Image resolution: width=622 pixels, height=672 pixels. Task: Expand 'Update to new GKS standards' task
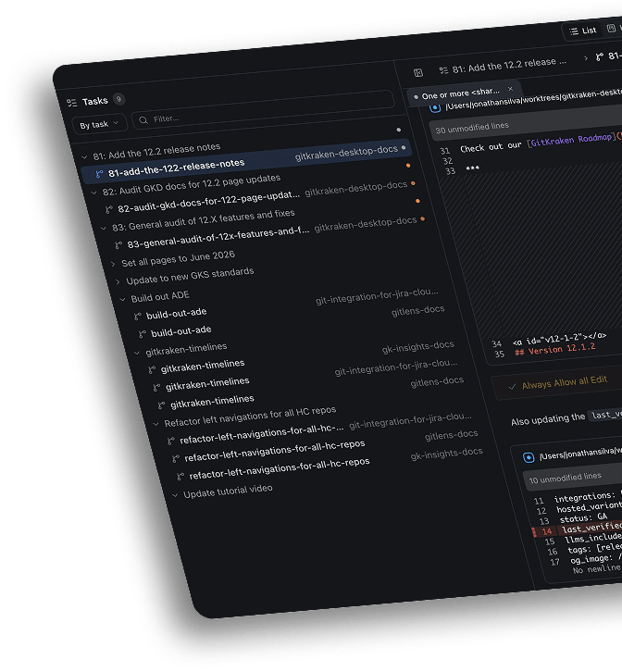pyautogui.click(x=118, y=281)
